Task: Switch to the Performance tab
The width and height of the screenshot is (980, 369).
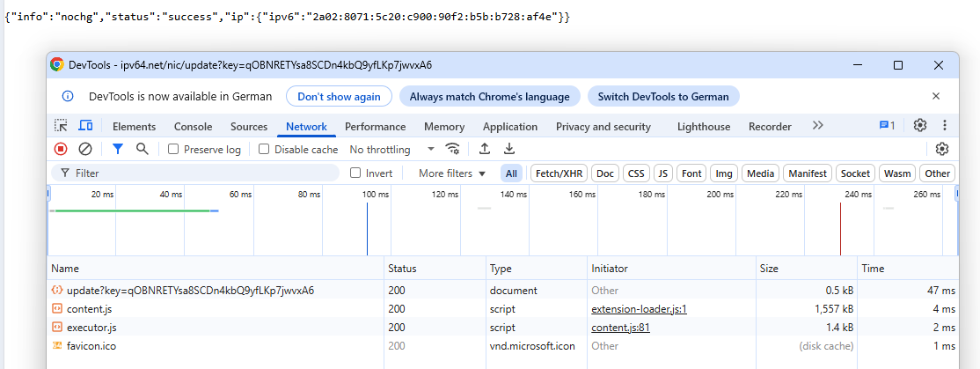Action: pos(375,126)
